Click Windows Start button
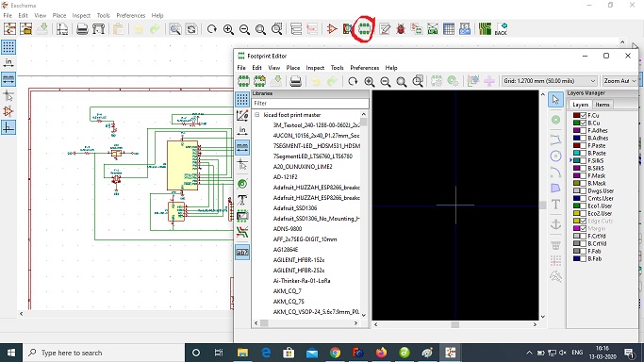The image size is (644, 362). pyautogui.click(x=11, y=353)
